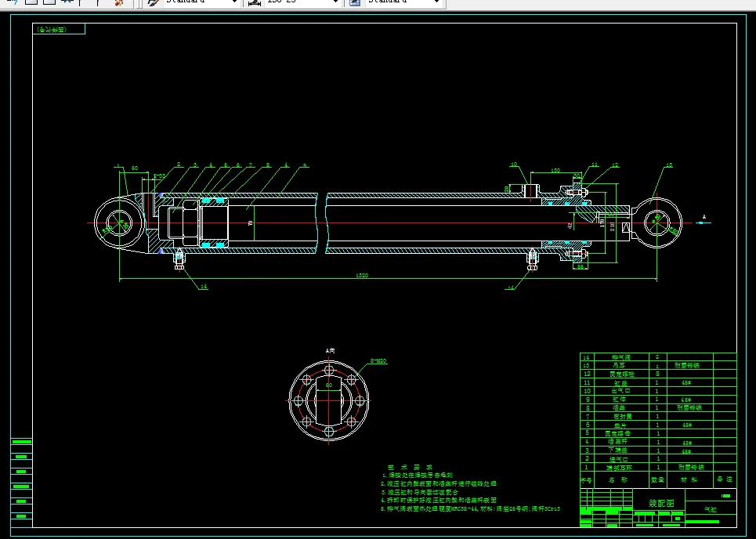
Task: Select the 1520 overall length dimension
Action: point(362,275)
